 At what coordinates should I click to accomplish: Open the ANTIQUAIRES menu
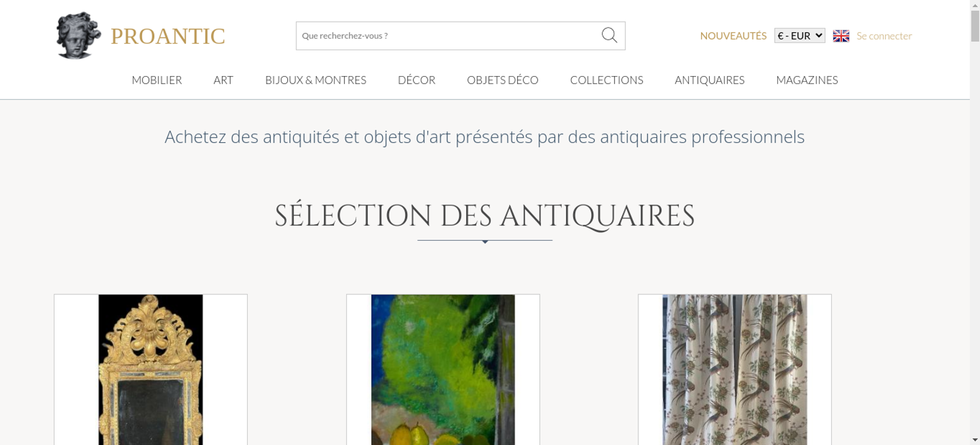(710, 80)
